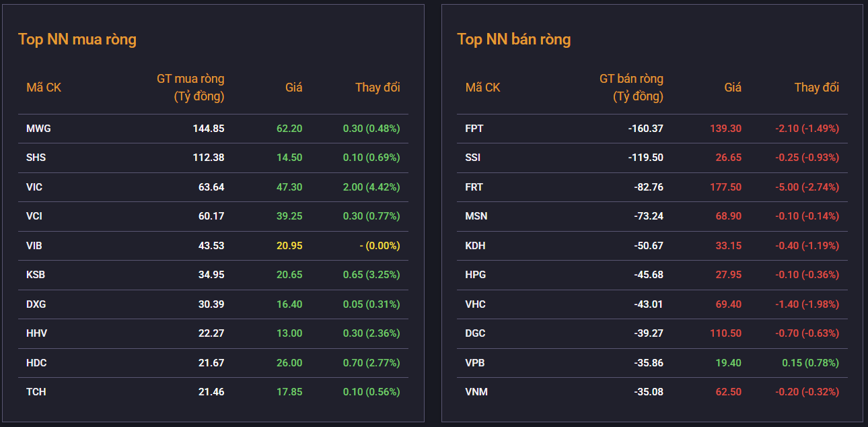Image resolution: width=868 pixels, height=427 pixels.
Task: Open the VIC ticker row
Action: [x=213, y=187]
